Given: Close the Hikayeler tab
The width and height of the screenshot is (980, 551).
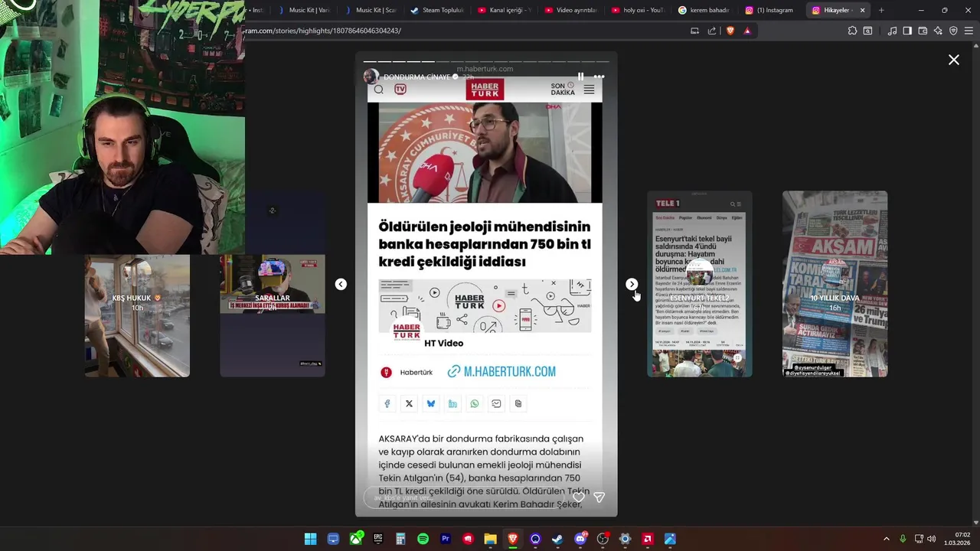Looking at the screenshot, I should [863, 10].
